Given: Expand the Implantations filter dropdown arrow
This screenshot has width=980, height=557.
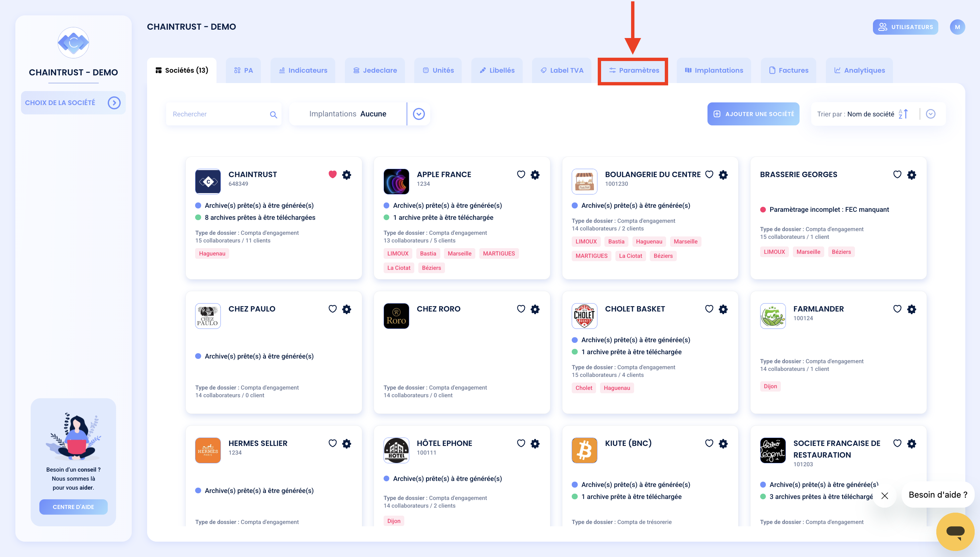Looking at the screenshot, I should pos(419,114).
